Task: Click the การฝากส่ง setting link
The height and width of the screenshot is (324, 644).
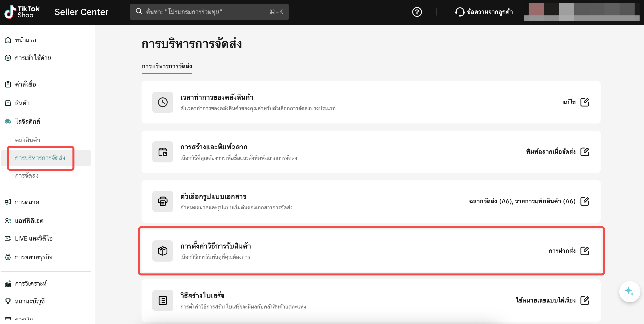Action: click(x=562, y=251)
